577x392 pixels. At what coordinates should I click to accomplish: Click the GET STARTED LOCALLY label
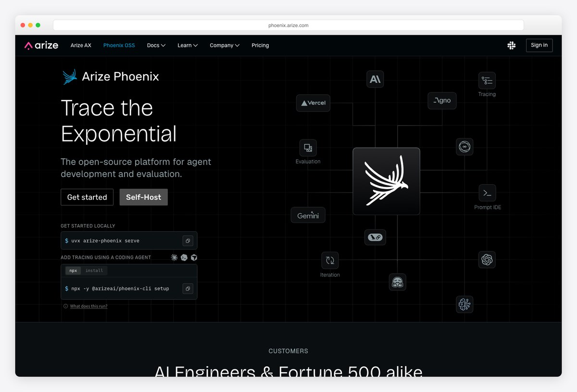coord(88,226)
